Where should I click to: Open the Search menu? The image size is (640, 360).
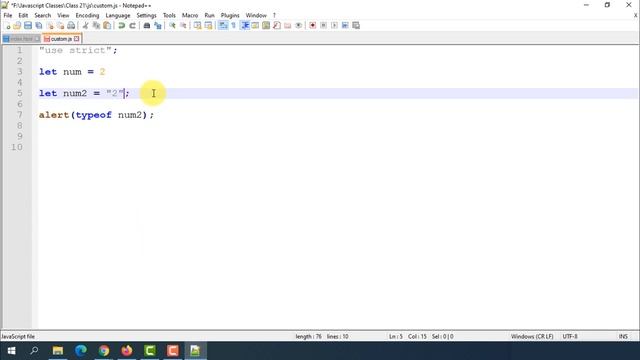pyautogui.click(x=42, y=16)
